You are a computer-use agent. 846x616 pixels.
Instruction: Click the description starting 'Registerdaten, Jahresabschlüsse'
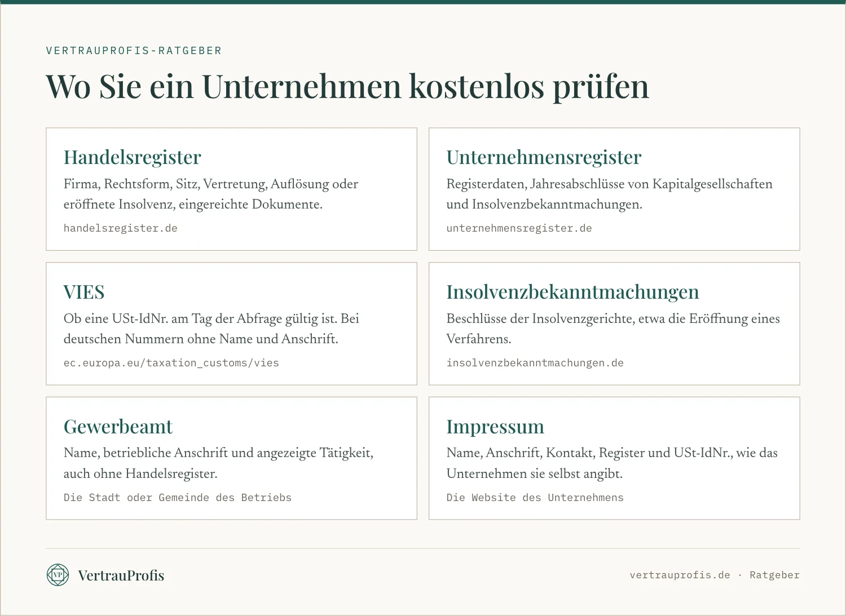pyautogui.click(x=610, y=194)
